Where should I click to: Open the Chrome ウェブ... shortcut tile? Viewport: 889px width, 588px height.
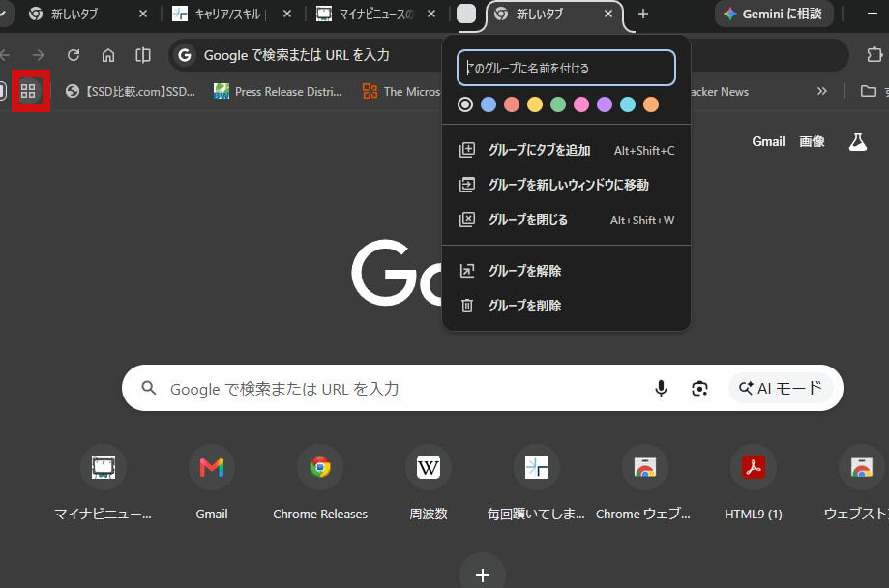[644, 482]
